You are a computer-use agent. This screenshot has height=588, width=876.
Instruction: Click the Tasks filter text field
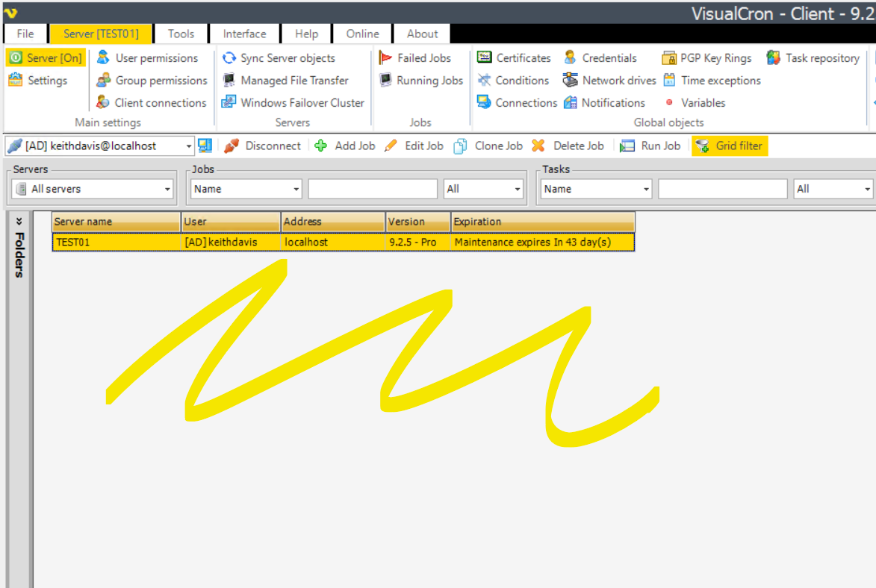[x=723, y=189]
